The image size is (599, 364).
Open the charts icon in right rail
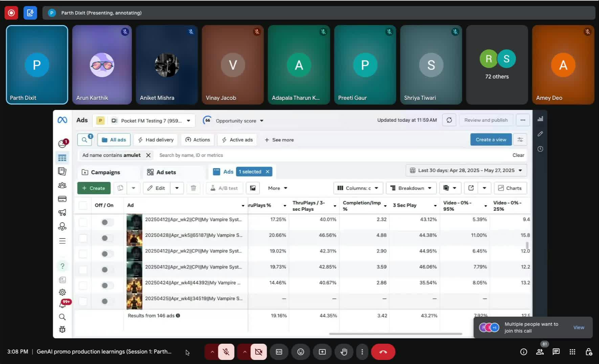coord(540,119)
